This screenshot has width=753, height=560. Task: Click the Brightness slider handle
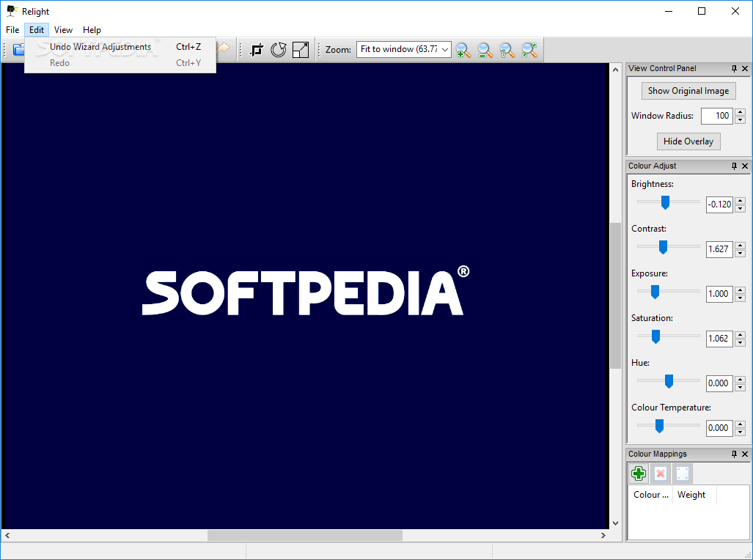point(665,202)
